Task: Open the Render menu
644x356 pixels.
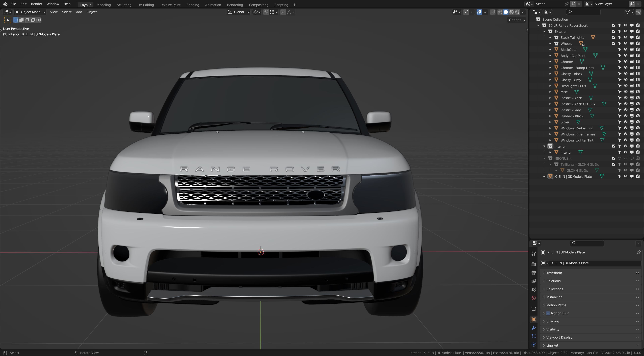Action: pyautogui.click(x=37, y=4)
